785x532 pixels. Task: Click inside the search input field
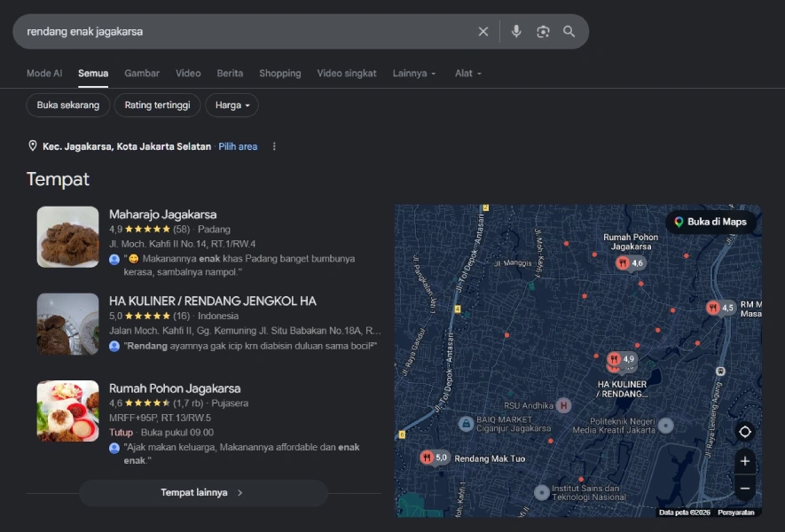[x=246, y=32]
